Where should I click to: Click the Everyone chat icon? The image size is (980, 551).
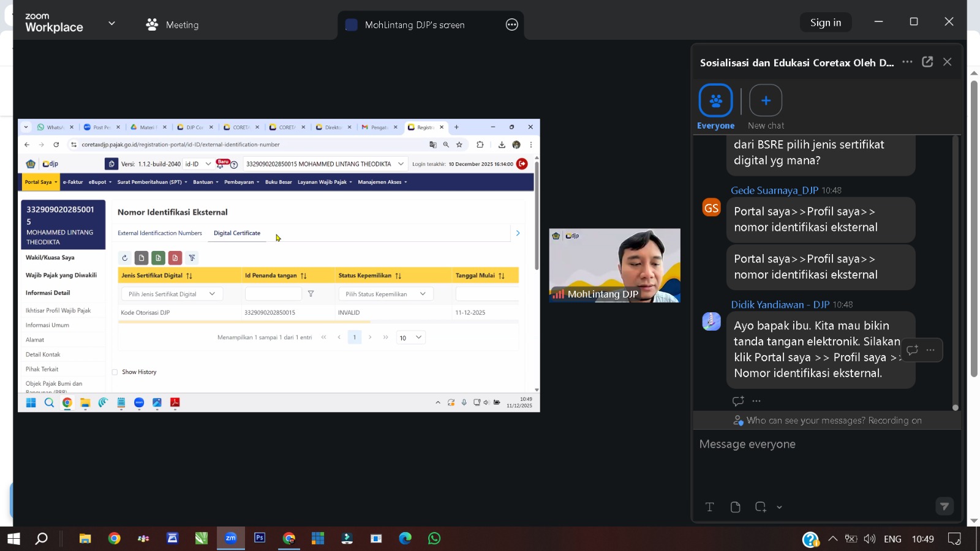715,100
